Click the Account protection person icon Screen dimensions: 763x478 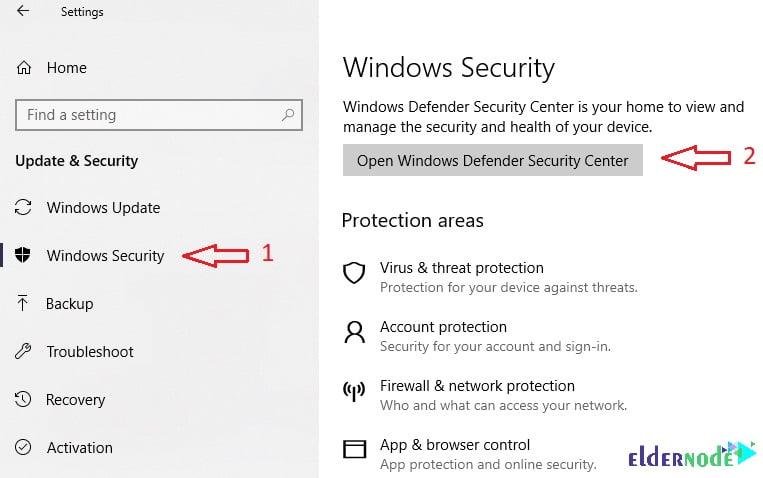[354, 332]
